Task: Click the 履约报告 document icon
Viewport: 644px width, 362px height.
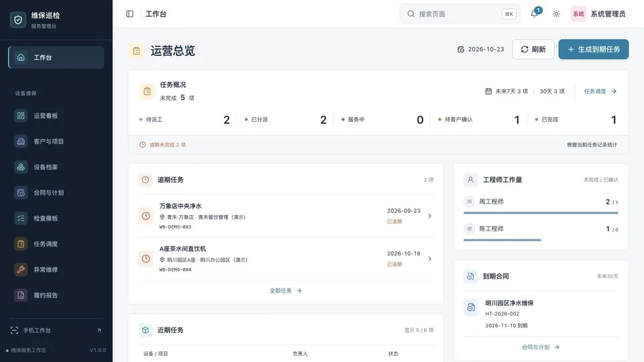Action: [21, 295]
